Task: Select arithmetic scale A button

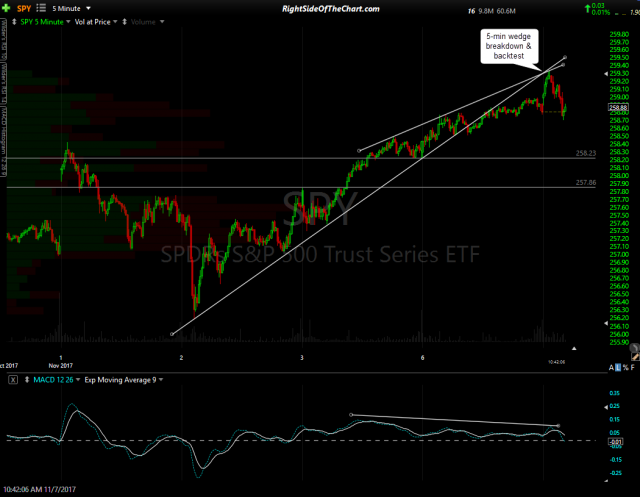Action: pos(611,368)
